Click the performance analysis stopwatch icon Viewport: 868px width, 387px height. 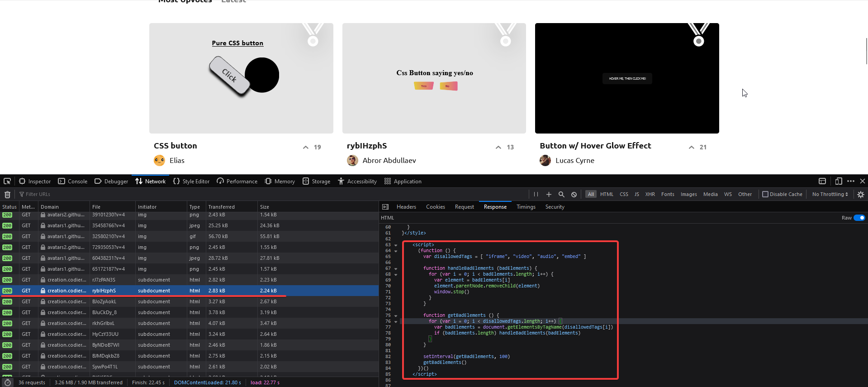coord(8,382)
